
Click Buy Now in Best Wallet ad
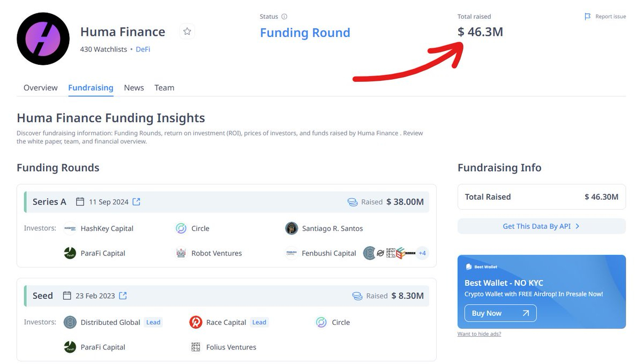point(500,313)
